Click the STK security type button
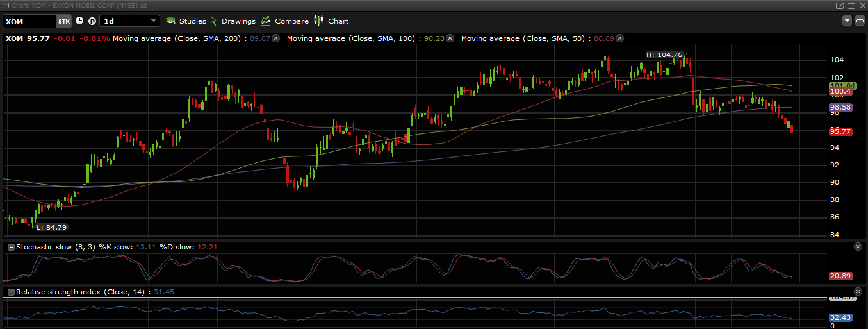Screen dimensions: 868x329 click(64, 21)
